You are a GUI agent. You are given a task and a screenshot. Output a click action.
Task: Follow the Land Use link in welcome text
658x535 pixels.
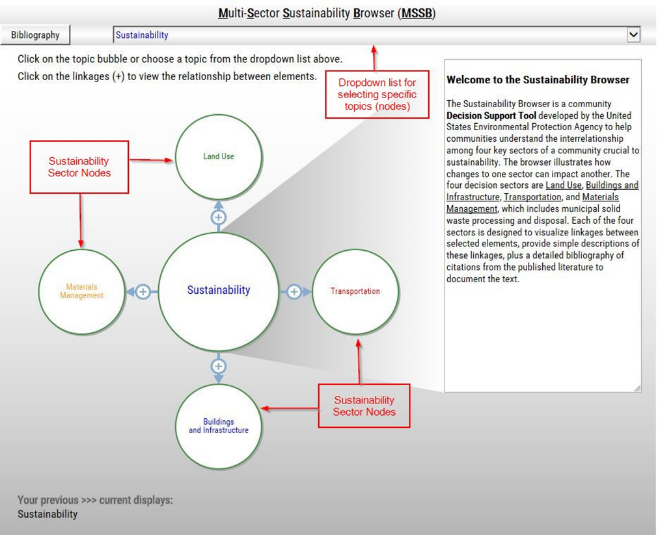pyautogui.click(x=563, y=186)
